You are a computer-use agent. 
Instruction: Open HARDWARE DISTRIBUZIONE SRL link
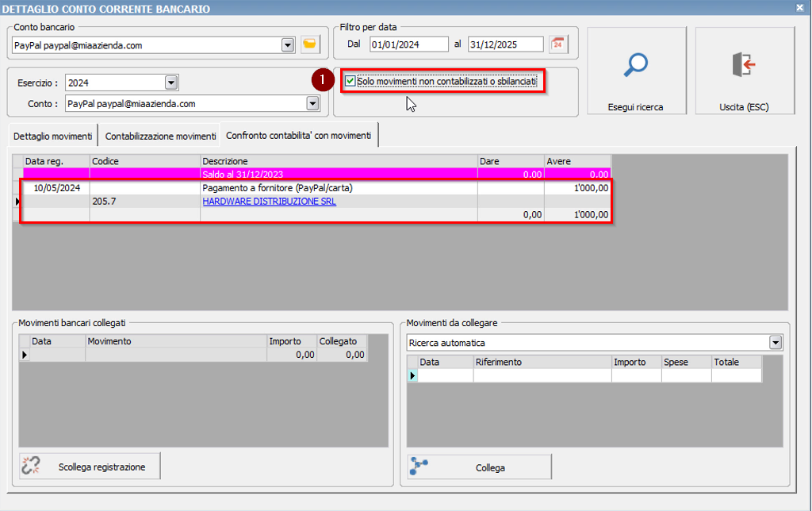point(269,202)
